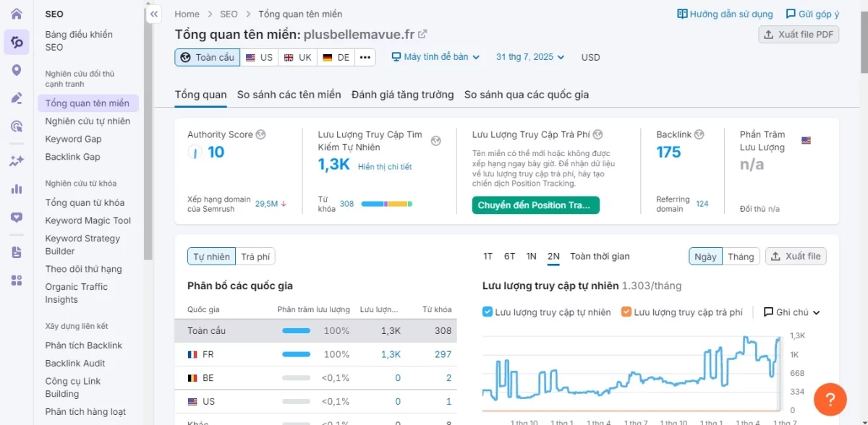This screenshot has width=868, height=425.
Task: Open the bar chart icon in the left rail
Action: 17,189
